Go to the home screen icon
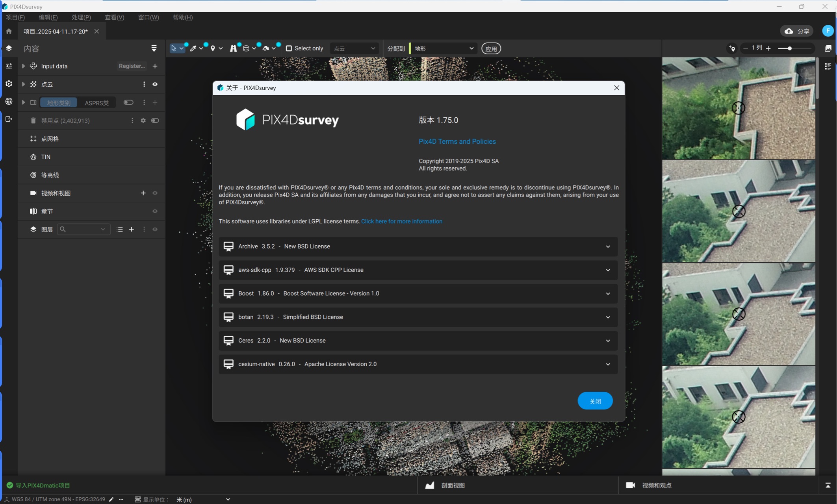The image size is (837, 504). pyautogui.click(x=9, y=31)
